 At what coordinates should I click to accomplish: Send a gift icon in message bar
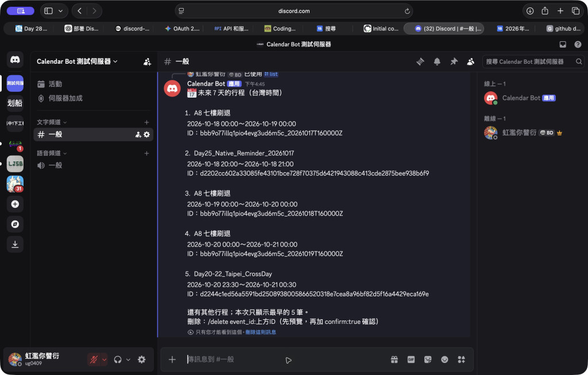point(394,359)
